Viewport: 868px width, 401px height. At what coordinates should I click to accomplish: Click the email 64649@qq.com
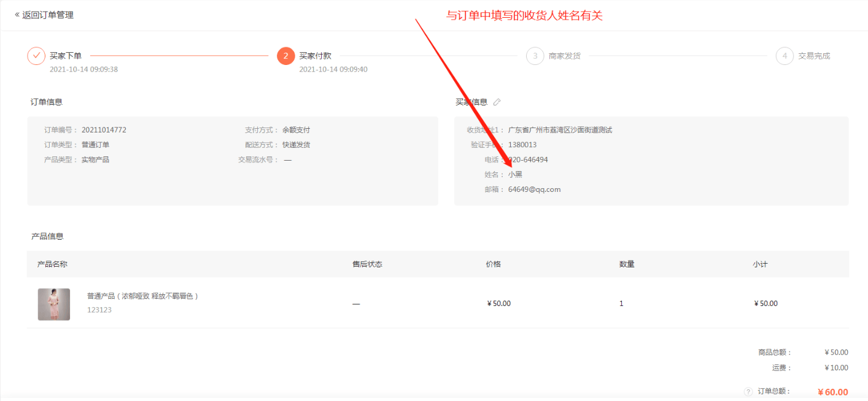pyautogui.click(x=535, y=189)
